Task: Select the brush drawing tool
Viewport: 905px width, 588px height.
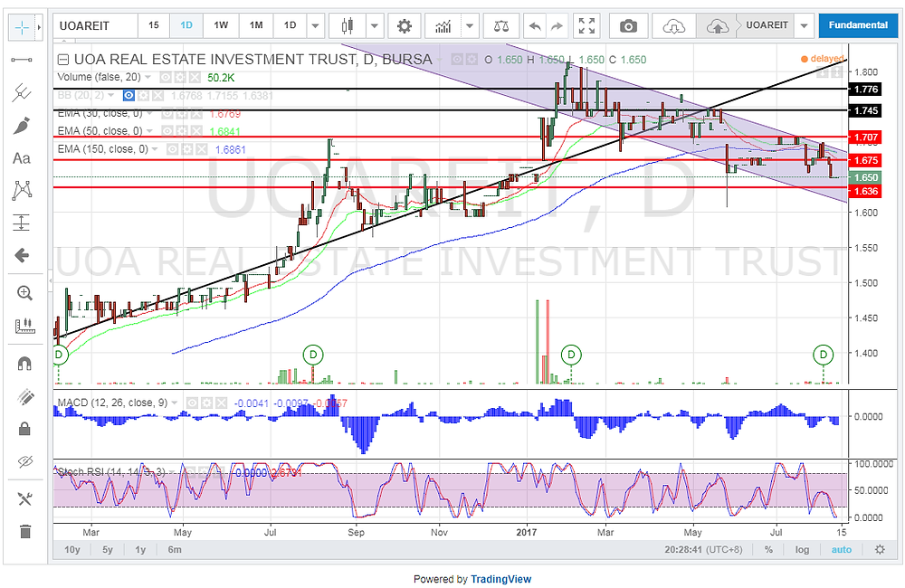Action: [x=22, y=125]
